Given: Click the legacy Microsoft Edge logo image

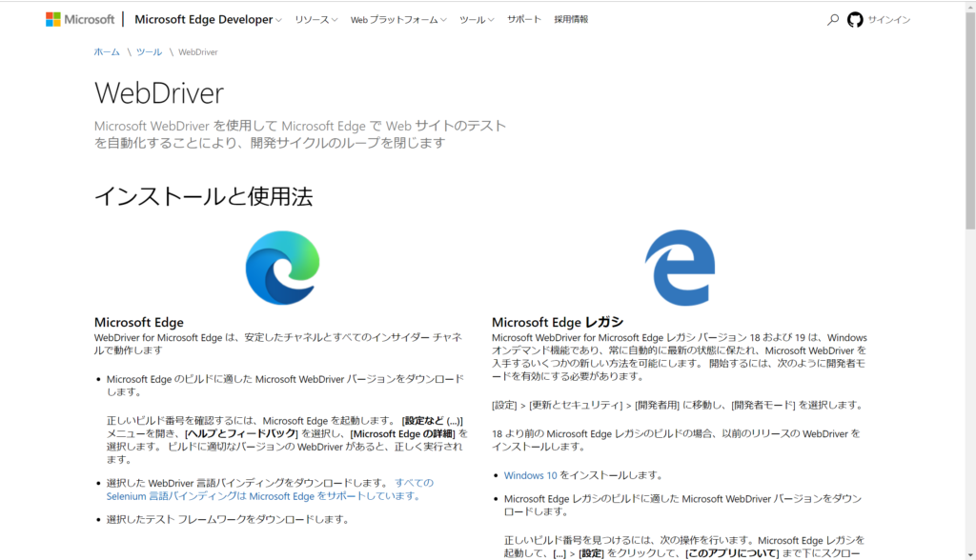Looking at the screenshot, I should (680, 268).
